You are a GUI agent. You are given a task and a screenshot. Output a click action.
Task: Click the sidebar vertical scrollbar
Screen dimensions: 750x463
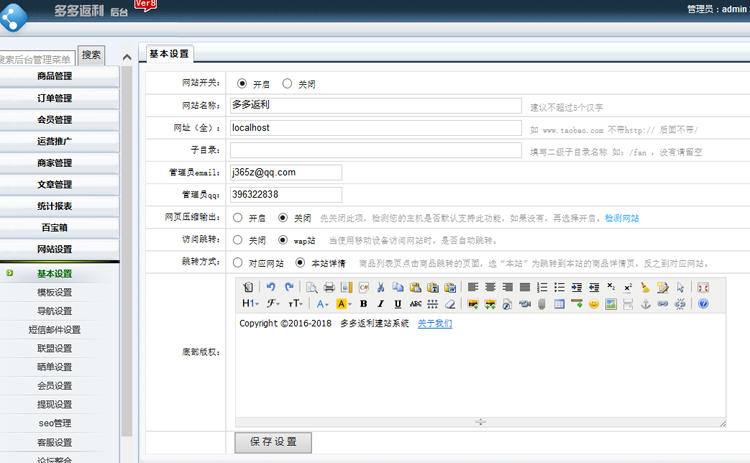click(126, 251)
